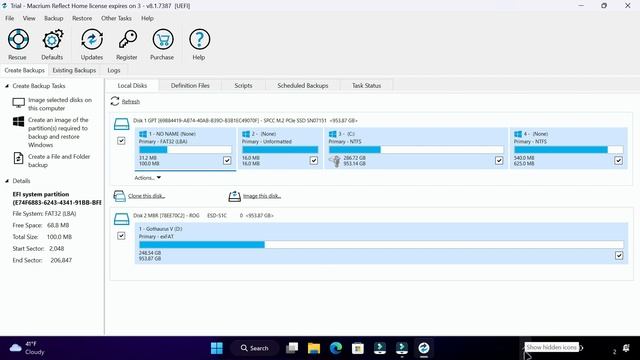Click the Windows flag icon on partition 3 (C:)
640x360 pixels.
point(333,134)
